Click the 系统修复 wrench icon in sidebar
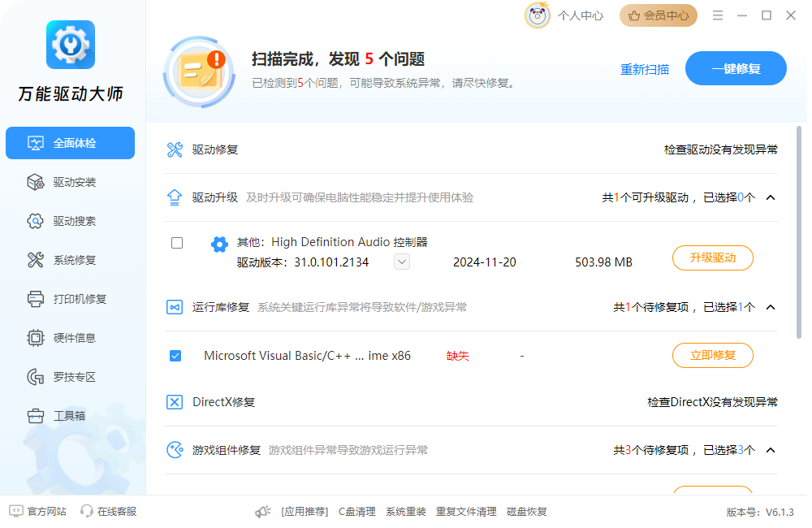This screenshot has width=812, height=528. pos(35,260)
